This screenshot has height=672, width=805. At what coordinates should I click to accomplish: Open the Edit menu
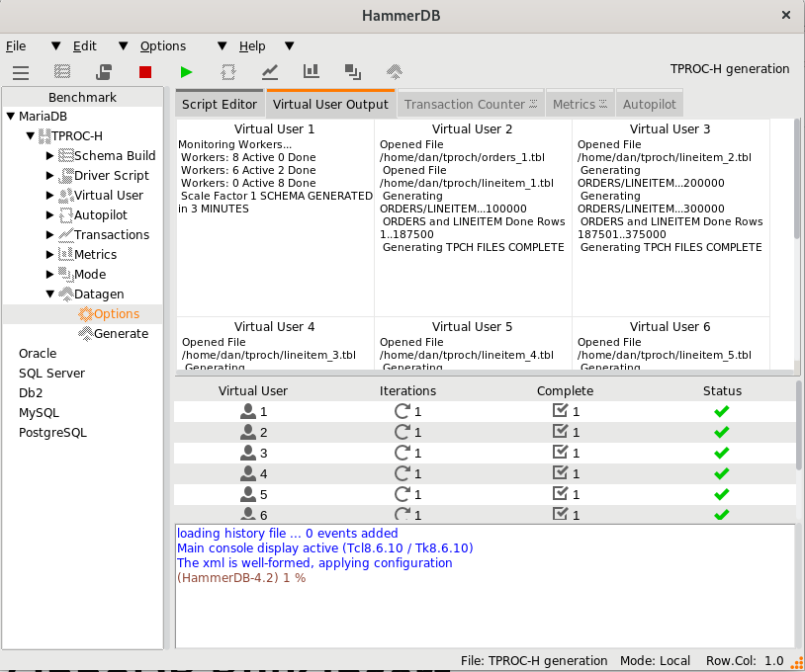pos(85,46)
